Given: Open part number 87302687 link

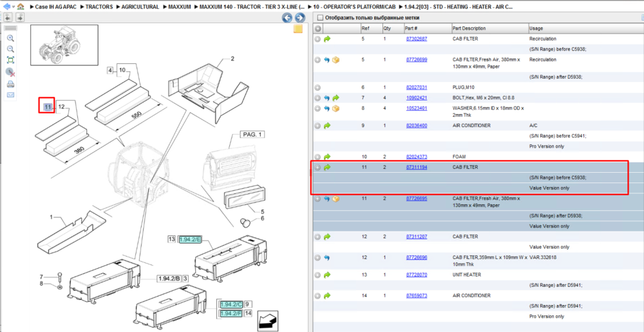Looking at the screenshot, I should pyautogui.click(x=417, y=39).
